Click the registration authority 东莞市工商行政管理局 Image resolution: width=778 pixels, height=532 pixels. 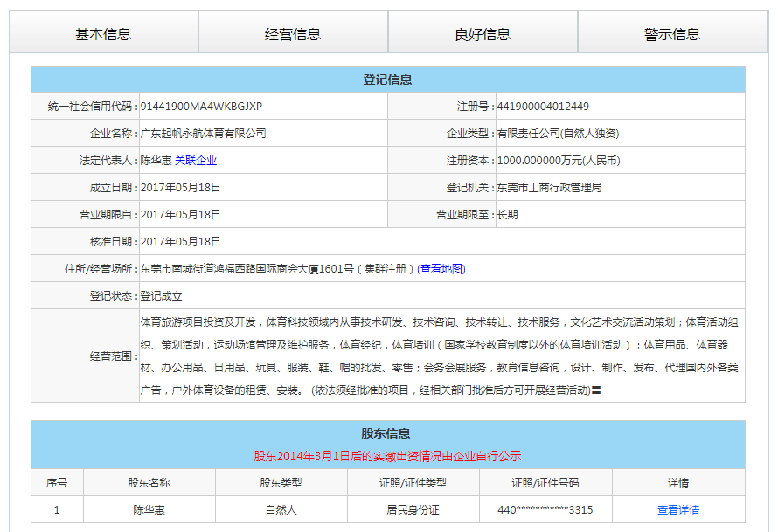(x=549, y=188)
